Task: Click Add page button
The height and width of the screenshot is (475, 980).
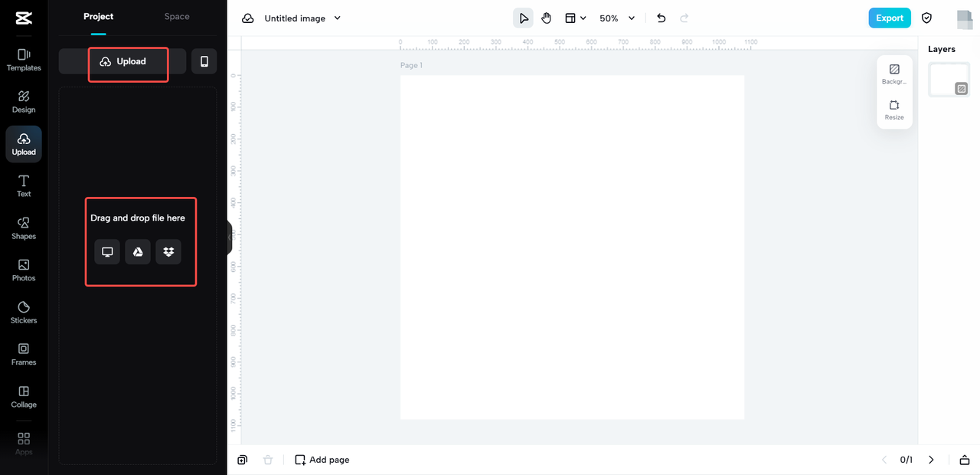Action: click(322, 460)
